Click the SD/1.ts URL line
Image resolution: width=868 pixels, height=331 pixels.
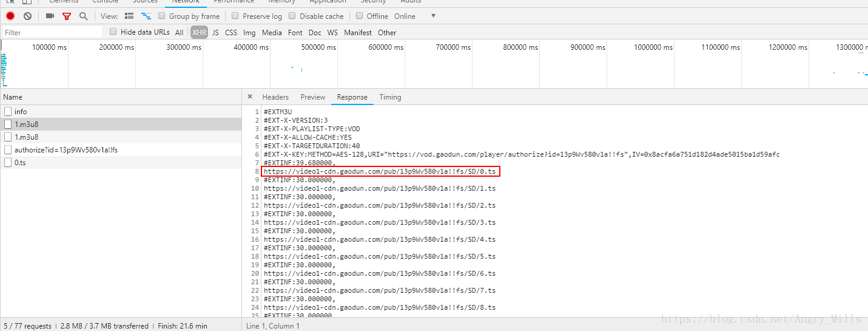[x=380, y=189]
